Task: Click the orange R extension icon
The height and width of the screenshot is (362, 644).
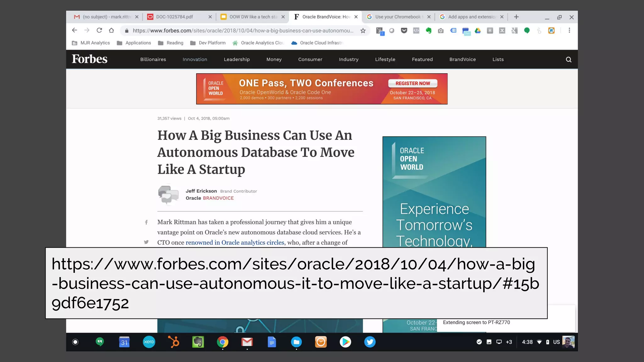Action: coord(551,30)
